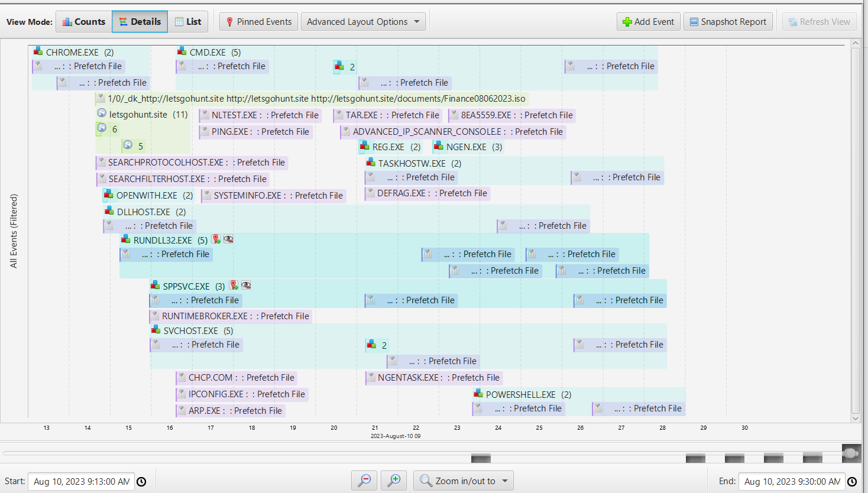Generate a Snapshot Report
Image resolution: width=868 pixels, height=493 pixels.
pyautogui.click(x=728, y=22)
